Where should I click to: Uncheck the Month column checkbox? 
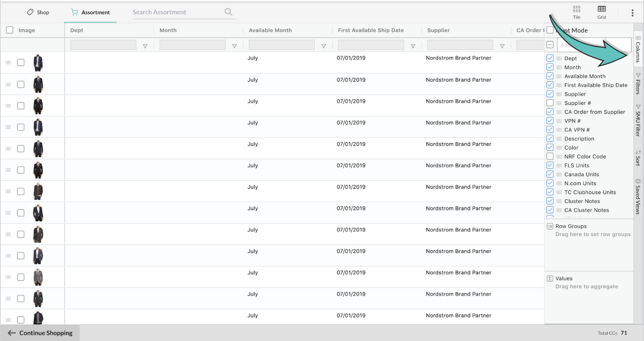[550, 67]
